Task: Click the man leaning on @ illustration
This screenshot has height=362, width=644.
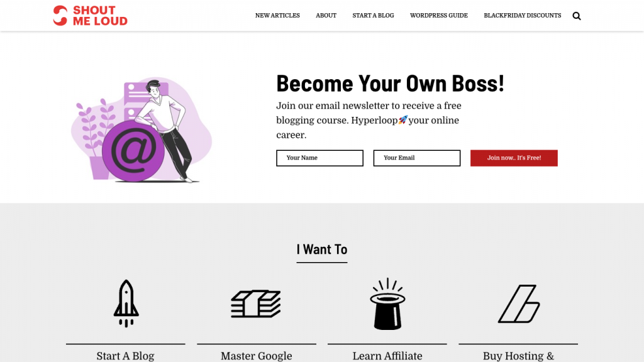Action: [142, 129]
